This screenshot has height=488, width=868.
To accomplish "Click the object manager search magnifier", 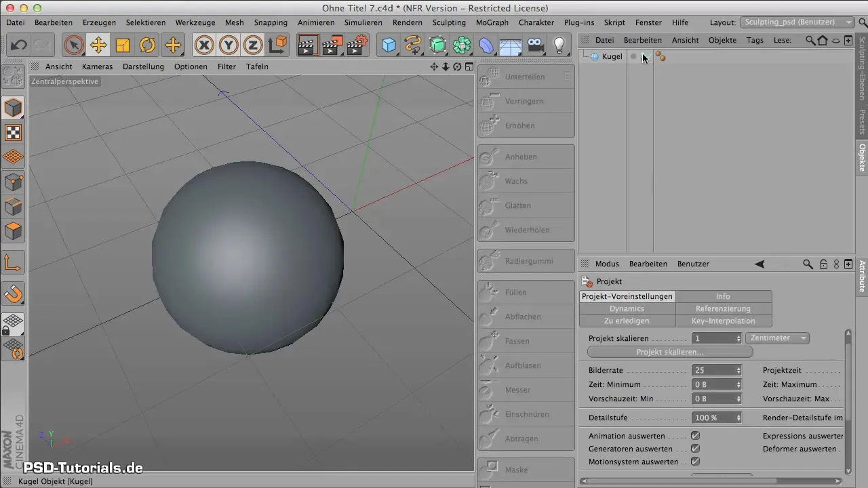I will point(810,40).
